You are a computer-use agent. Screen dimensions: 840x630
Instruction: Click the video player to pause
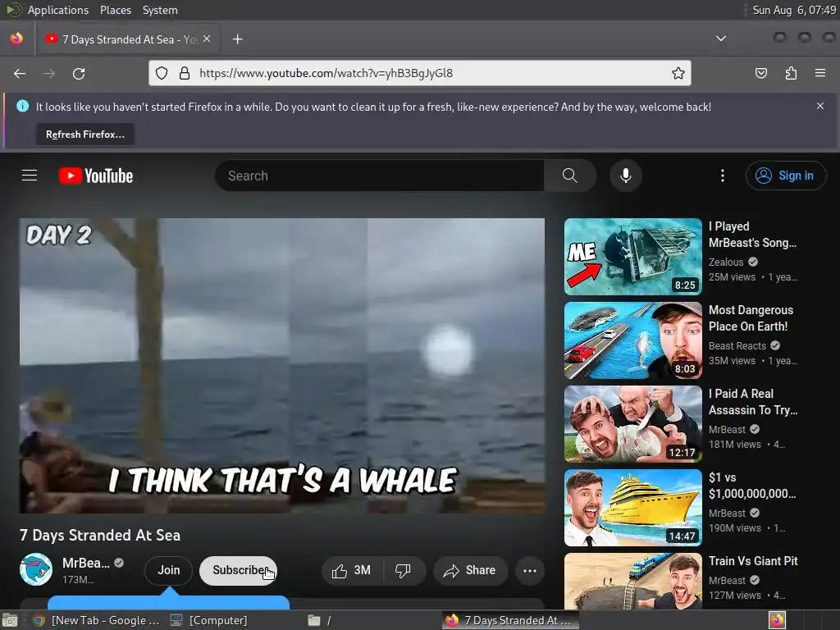[x=282, y=365]
